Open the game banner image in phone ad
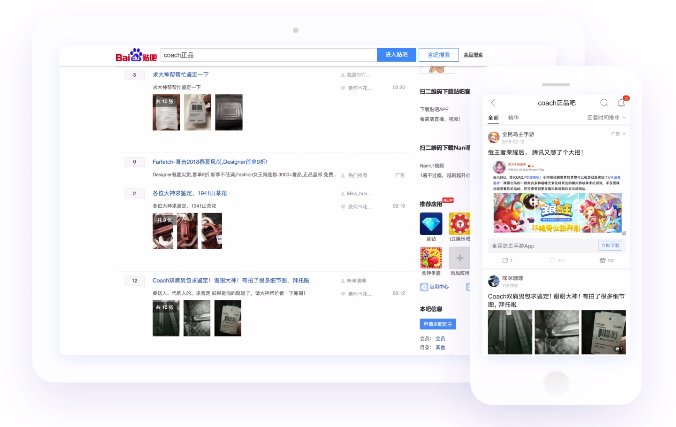Image resolution: width=676 pixels, height=427 pixels. pos(557,213)
